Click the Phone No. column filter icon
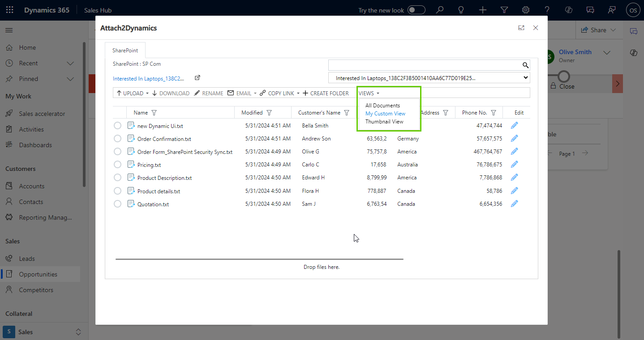Viewport: 644px width, 340px height. [494, 113]
